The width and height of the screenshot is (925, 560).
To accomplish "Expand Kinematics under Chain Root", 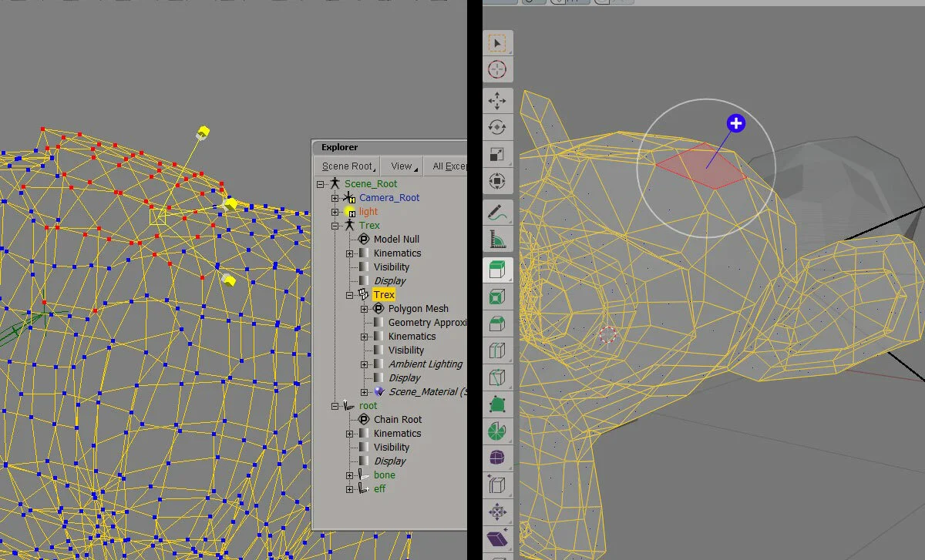I will pyautogui.click(x=350, y=433).
